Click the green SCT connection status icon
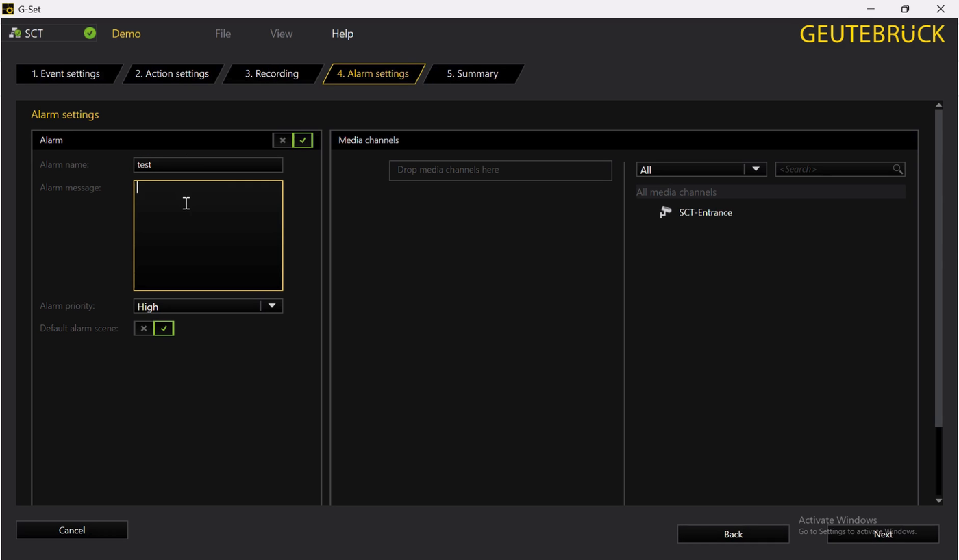The image size is (959, 560). pos(90,33)
